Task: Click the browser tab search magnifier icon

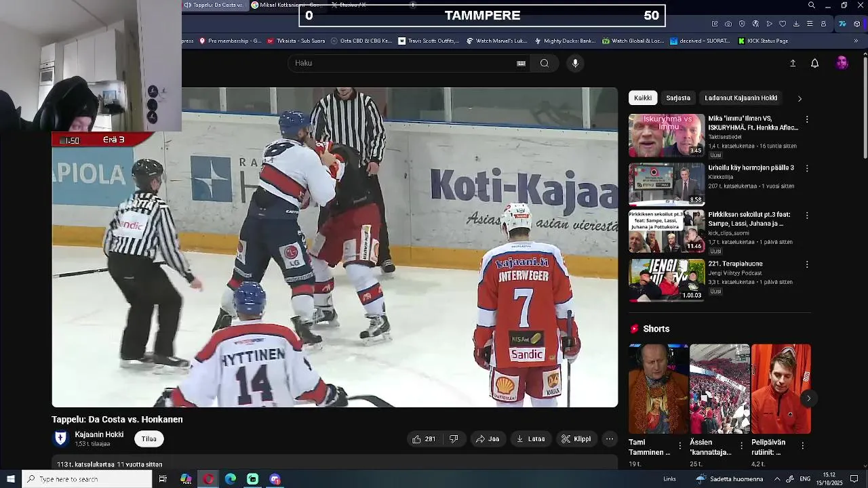Action: pyautogui.click(x=811, y=5)
